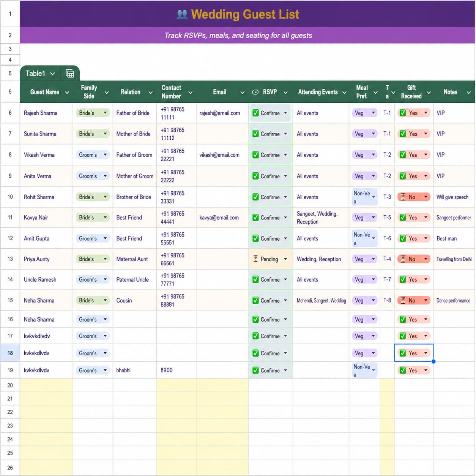Click Neha Sharma row 15 gift hourglass icon
Screen dimensions: 476x476
(x=403, y=300)
